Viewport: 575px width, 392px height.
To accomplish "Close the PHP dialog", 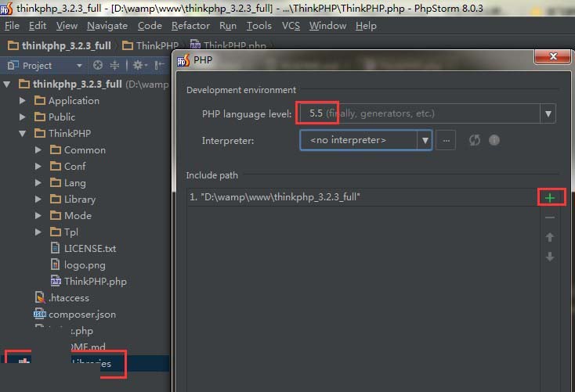I will (x=552, y=56).
